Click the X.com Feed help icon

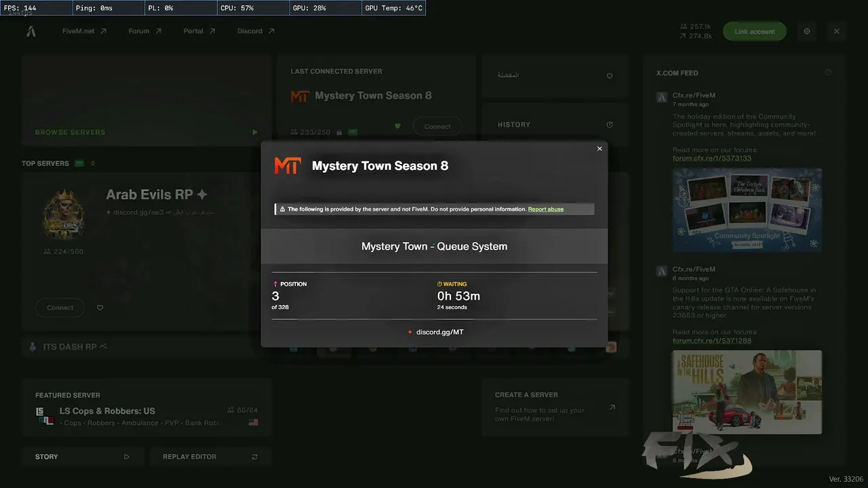pos(828,73)
